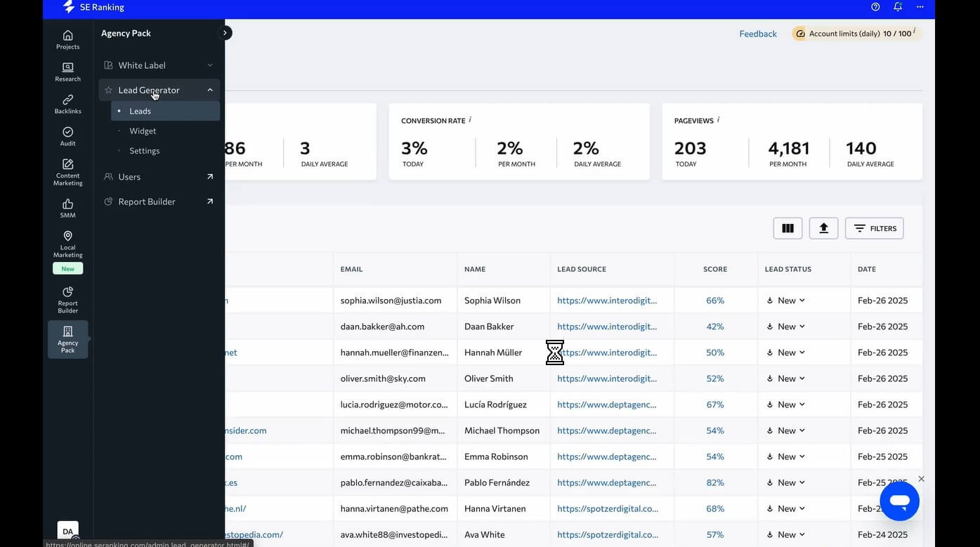Screen dimensions: 980x547
Task: Click the Pageviews info icon
Action: [718, 119]
